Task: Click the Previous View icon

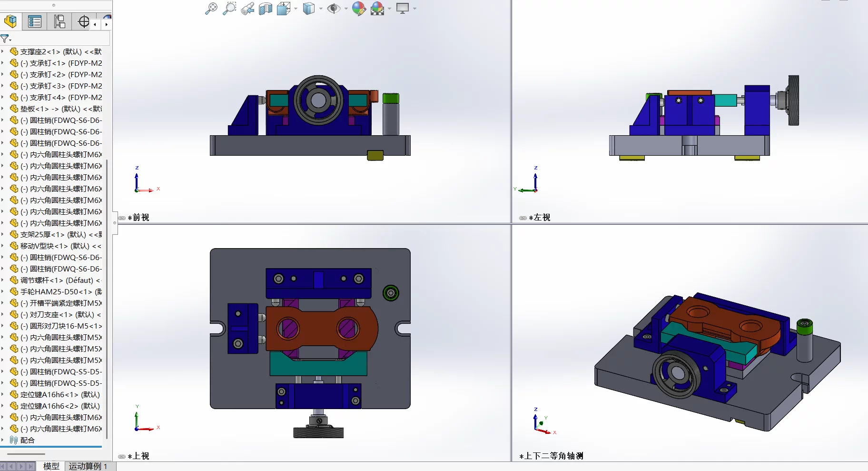Action: pyautogui.click(x=247, y=9)
